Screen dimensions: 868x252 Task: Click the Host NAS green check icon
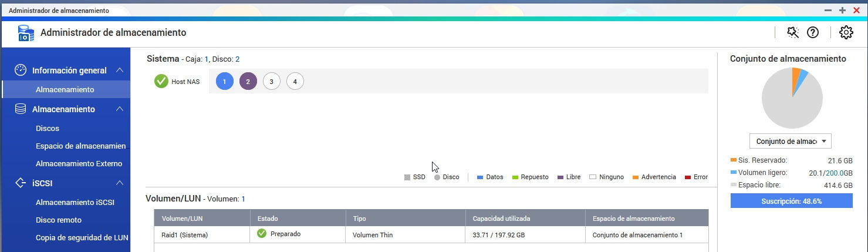coord(161,82)
